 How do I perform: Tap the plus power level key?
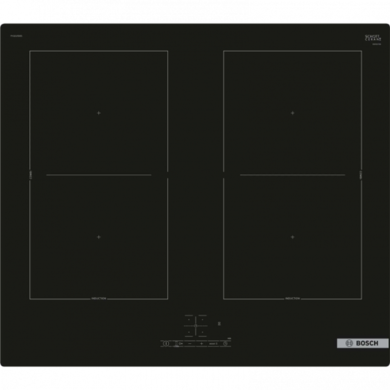[201, 343]
